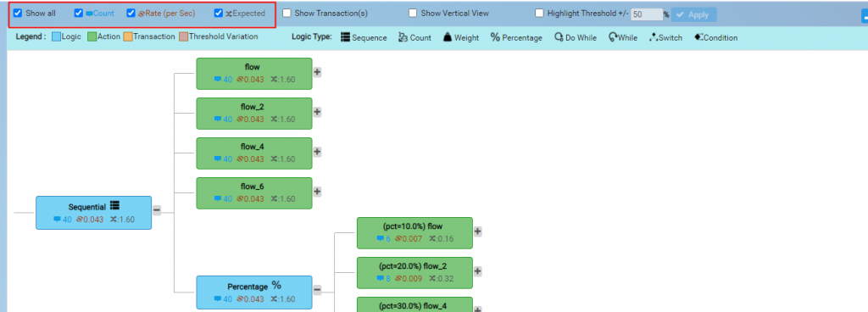This screenshot has width=868, height=312.
Task: Click the Do While logic type icon
Action: click(559, 37)
